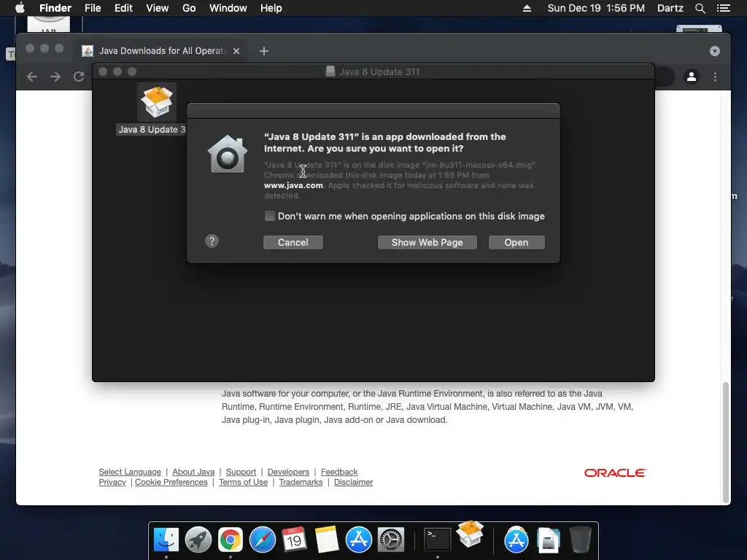
Task: Open a new Chrome tab
Action: (x=264, y=51)
